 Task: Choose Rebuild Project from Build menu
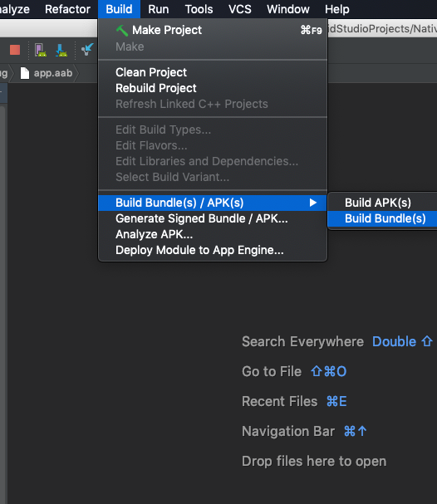click(213, 88)
